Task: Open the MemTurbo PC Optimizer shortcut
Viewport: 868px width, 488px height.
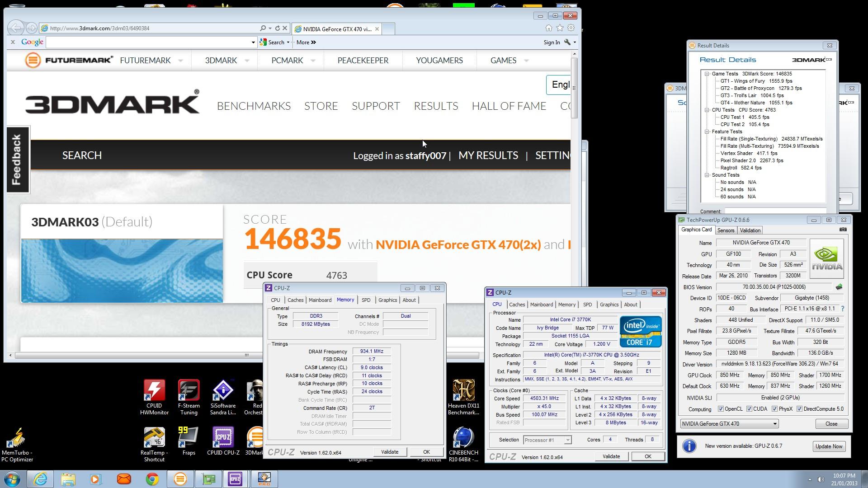Action: pyautogui.click(x=17, y=445)
